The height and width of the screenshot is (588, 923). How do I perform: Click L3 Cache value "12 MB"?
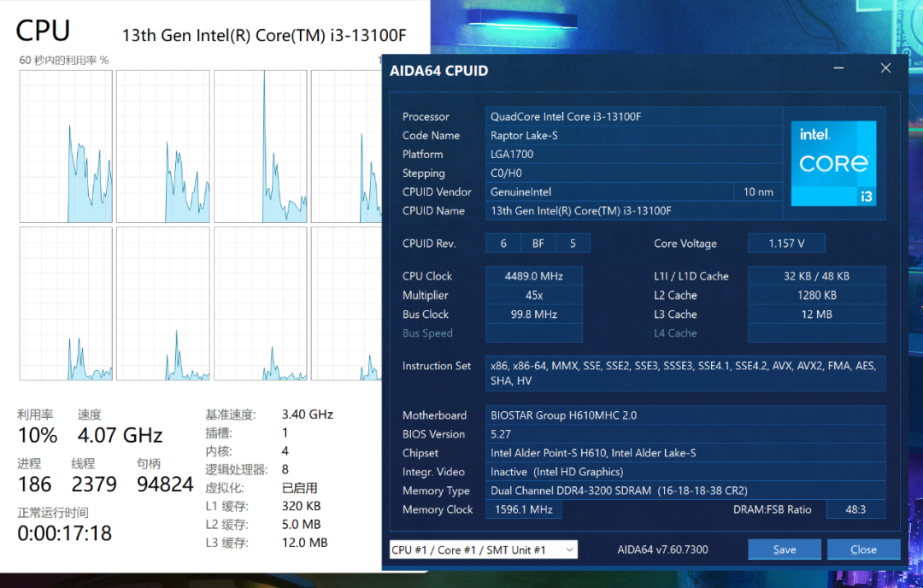coord(816,315)
